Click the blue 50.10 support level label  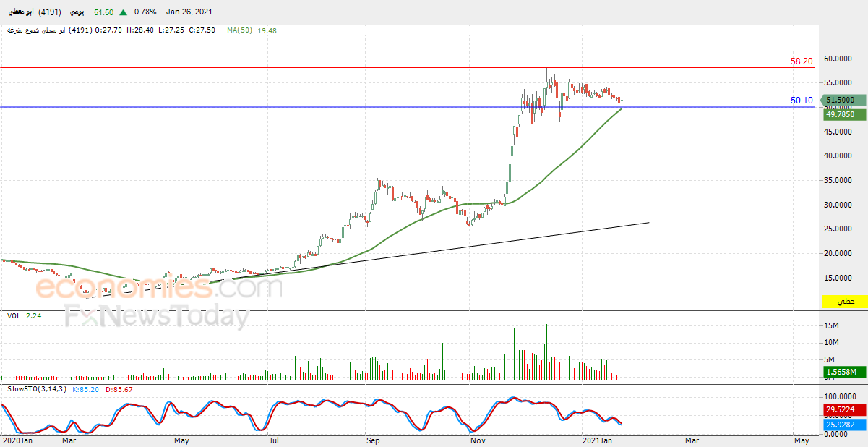(x=802, y=101)
